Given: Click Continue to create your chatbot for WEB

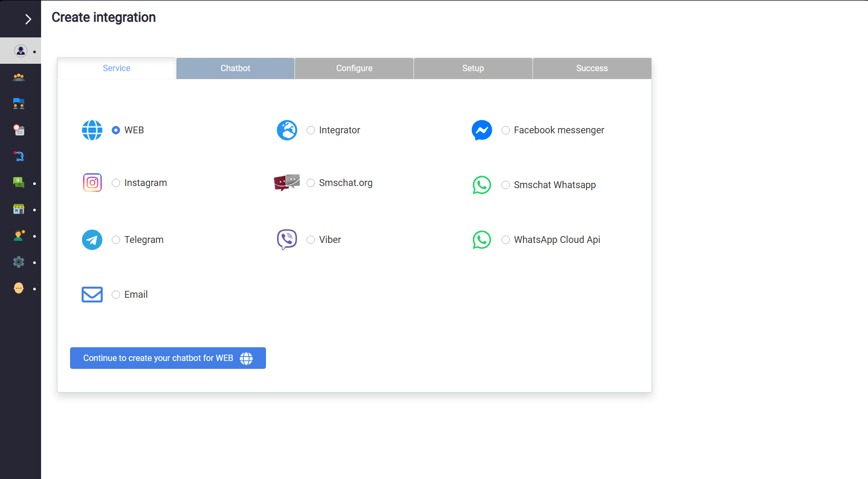Looking at the screenshot, I should pyautogui.click(x=167, y=358).
